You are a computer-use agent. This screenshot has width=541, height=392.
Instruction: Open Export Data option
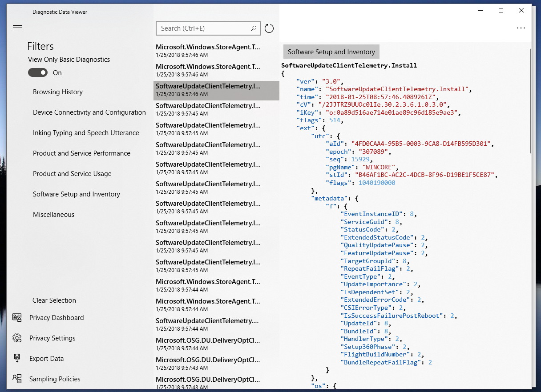click(46, 359)
